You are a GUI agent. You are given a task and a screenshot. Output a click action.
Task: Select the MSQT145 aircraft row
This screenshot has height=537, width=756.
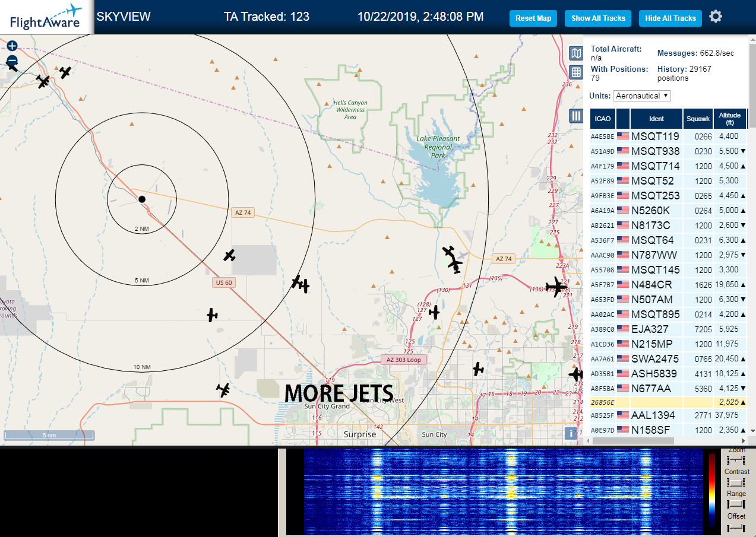click(x=668, y=269)
